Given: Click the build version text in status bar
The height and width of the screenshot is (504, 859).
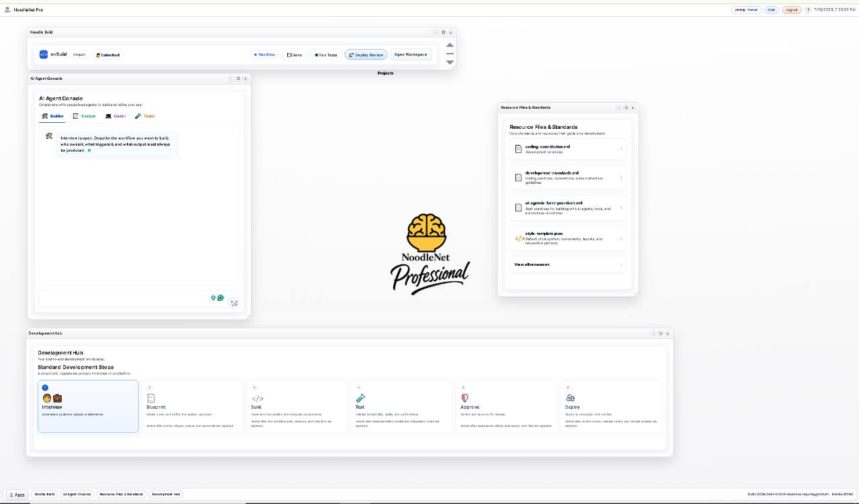Looking at the screenshot, I should (801, 494).
